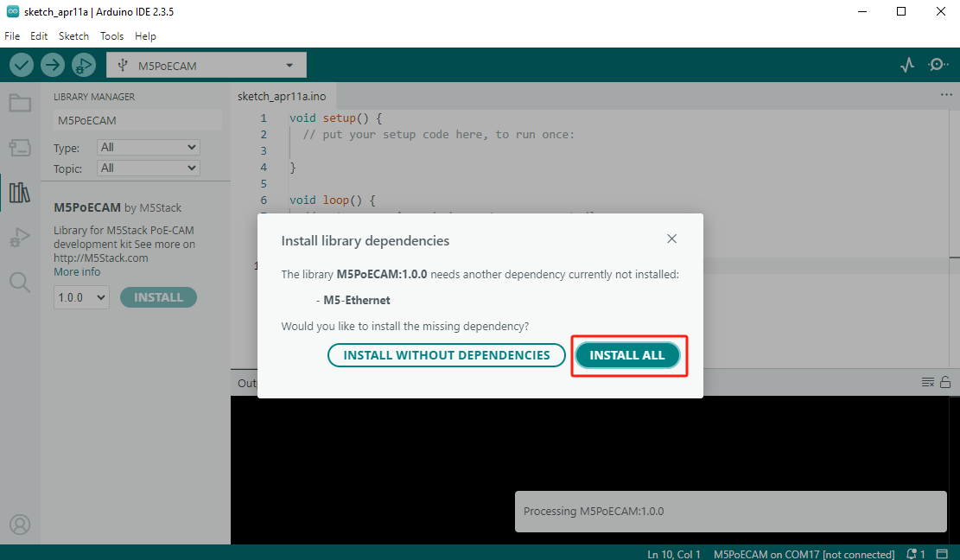Click the M5-Ethernet dependency name
The image size is (960, 560).
click(357, 301)
